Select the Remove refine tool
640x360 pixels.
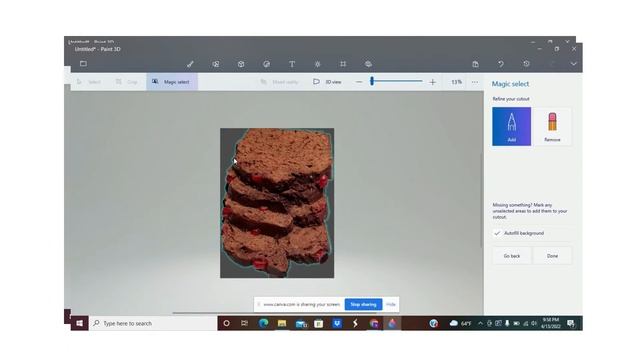pyautogui.click(x=552, y=127)
